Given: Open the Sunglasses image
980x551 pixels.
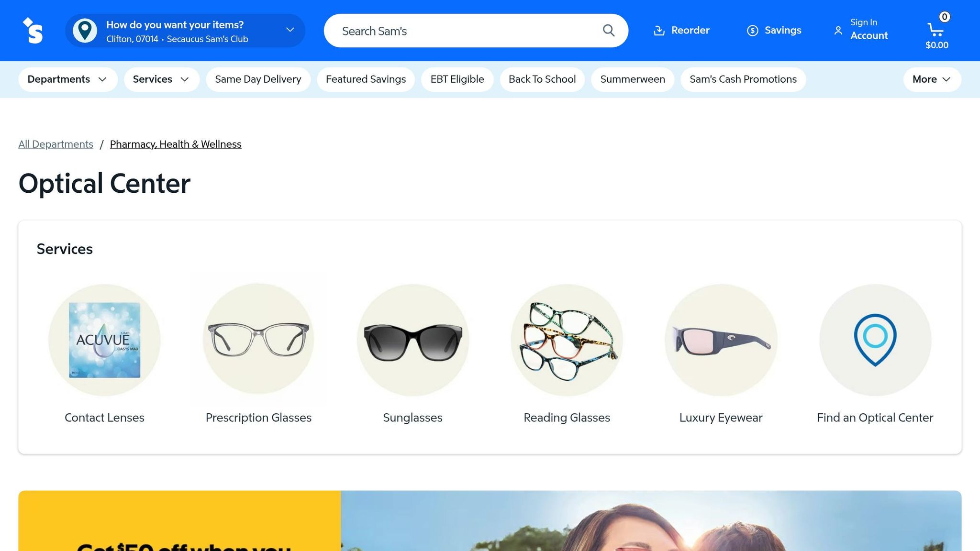Looking at the screenshot, I should tap(412, 340).
